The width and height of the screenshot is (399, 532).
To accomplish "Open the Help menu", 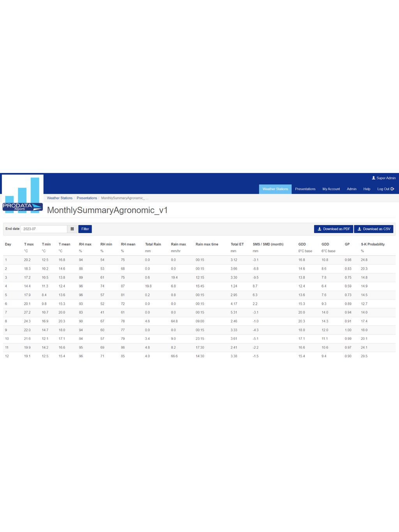I will pyautogui.click(x=367, y=189).
